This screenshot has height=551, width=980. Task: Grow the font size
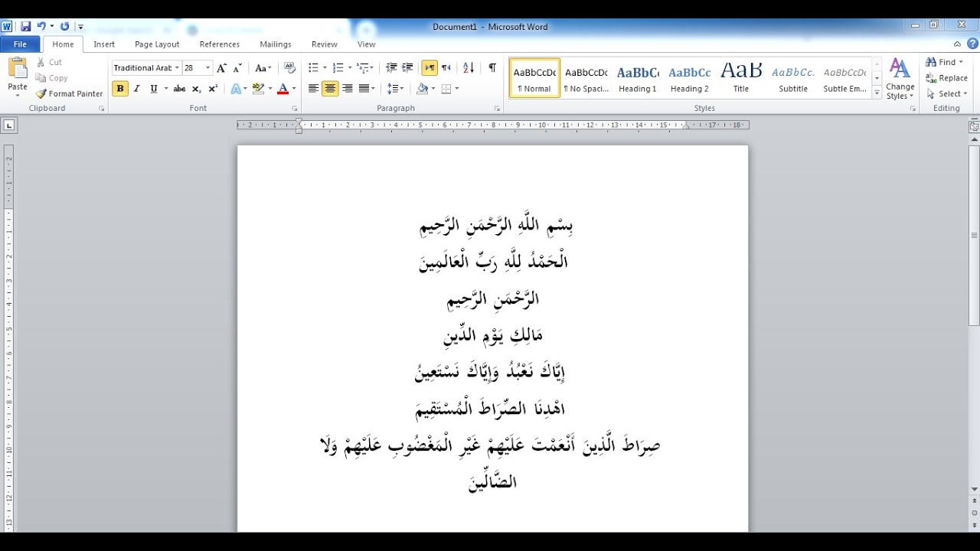[221, 68]
